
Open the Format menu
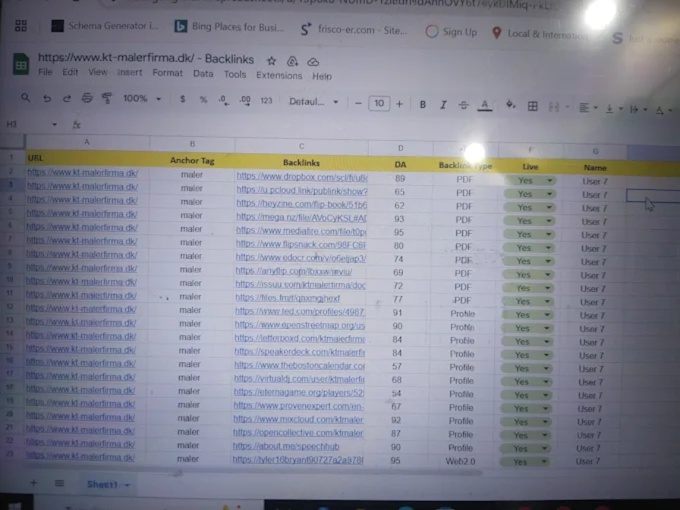167,73
